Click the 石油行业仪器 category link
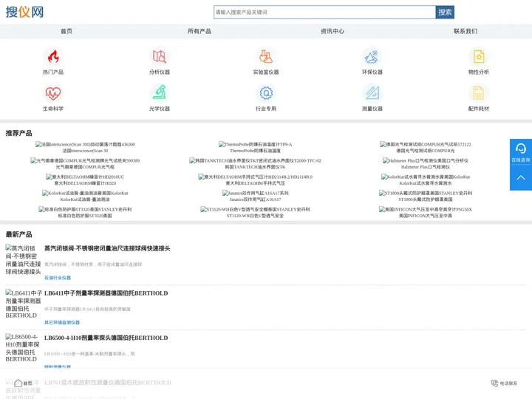532x399 pixels. (58, 278)
